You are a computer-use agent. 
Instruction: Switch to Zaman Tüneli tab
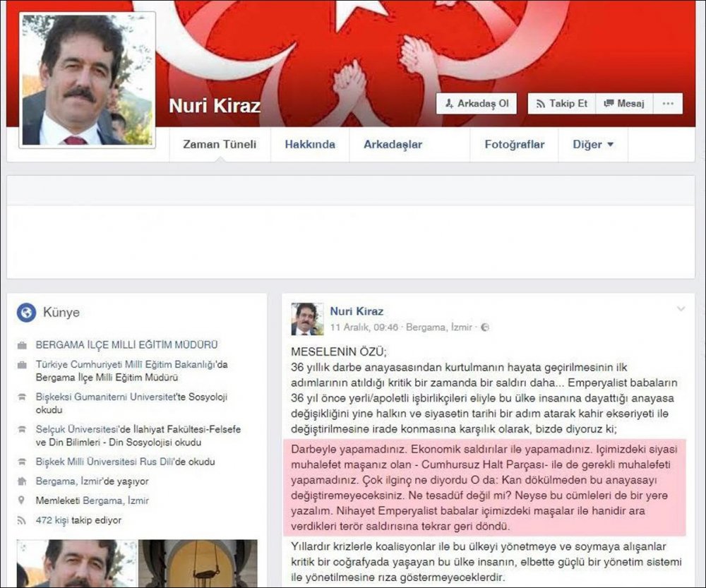(x=220, y=145)
